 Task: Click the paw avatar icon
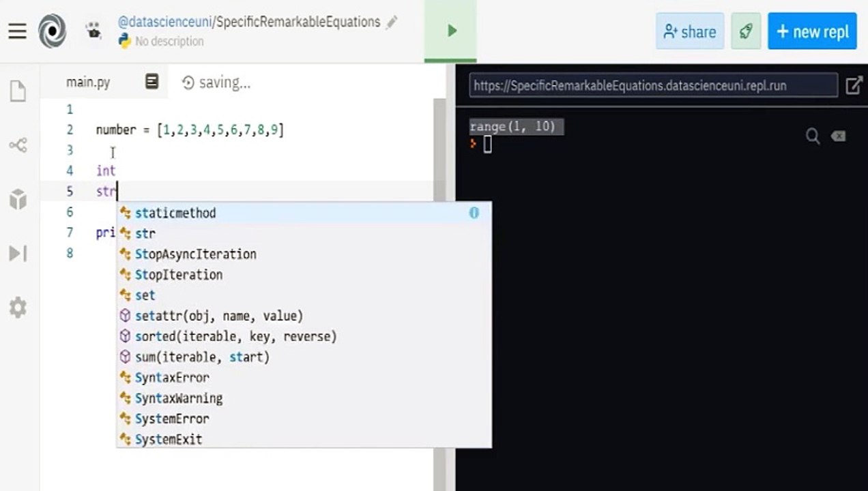93,30
